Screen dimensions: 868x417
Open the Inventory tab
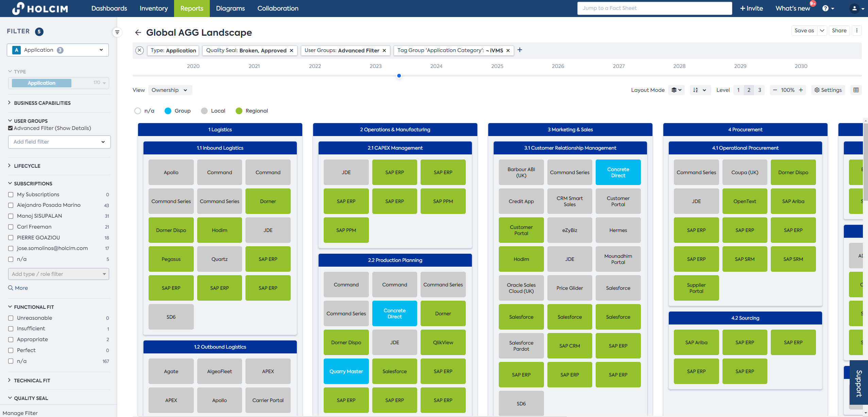[x=154, y=9]
